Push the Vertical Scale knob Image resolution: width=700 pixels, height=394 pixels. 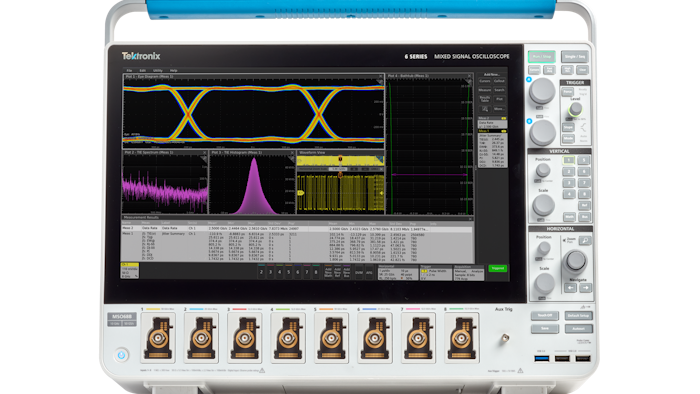tap(543, 205)
